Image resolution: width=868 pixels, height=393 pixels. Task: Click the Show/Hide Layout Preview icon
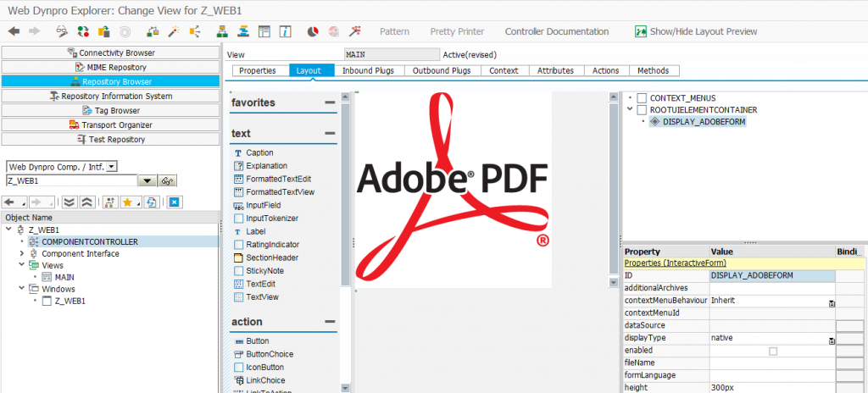coord(641,31)
